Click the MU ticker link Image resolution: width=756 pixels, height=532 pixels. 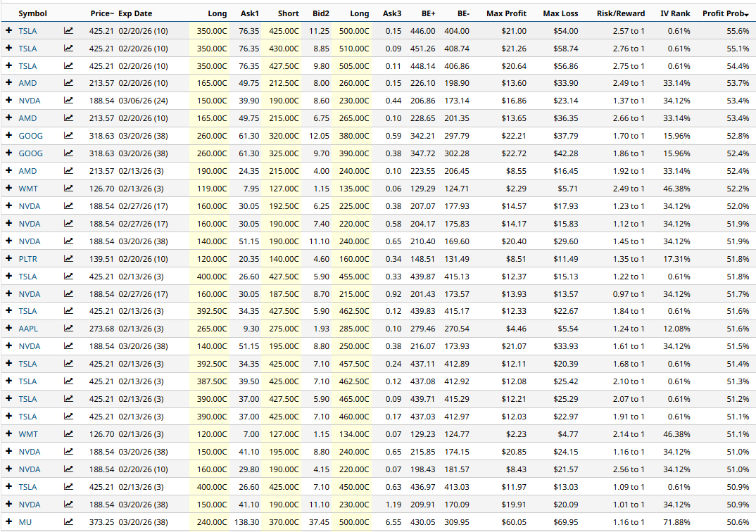click(x=25, y=522)
